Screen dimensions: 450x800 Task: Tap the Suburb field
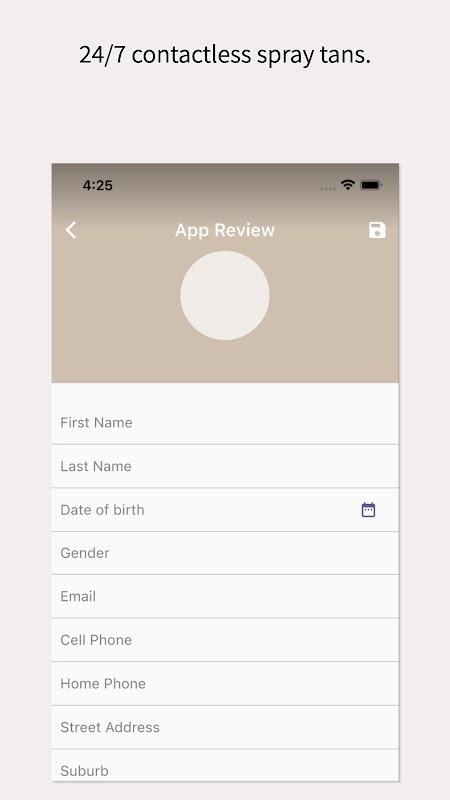click(x=225, y=765)
